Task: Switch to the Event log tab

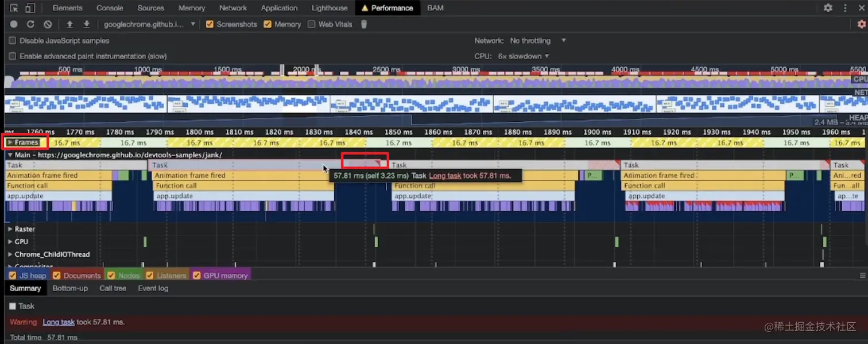Action: tap(153, 288)
